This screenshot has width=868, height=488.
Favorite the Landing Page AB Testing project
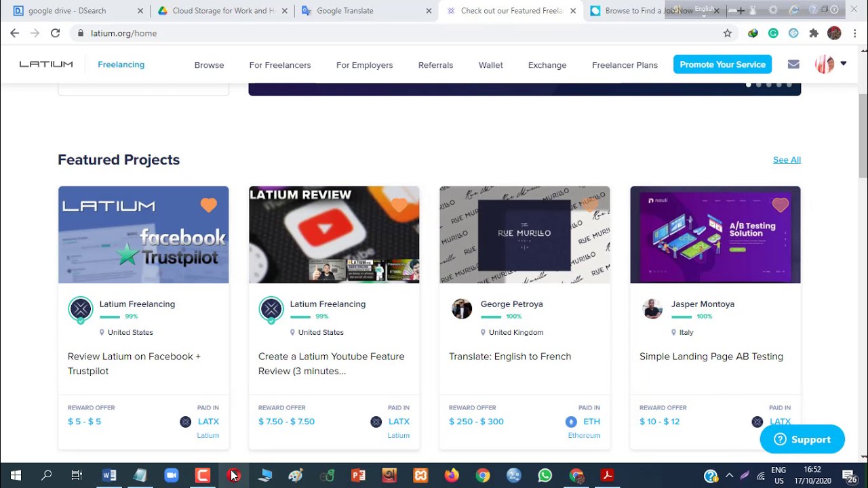pos(781,205)
